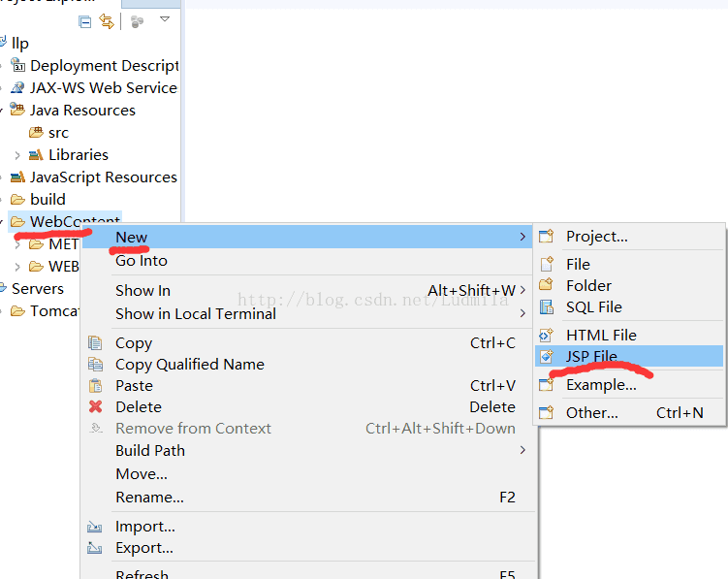Screen dimensions: 728x579
Task: Click the Copy Qualified Name icon
Action: click(95, 365)
